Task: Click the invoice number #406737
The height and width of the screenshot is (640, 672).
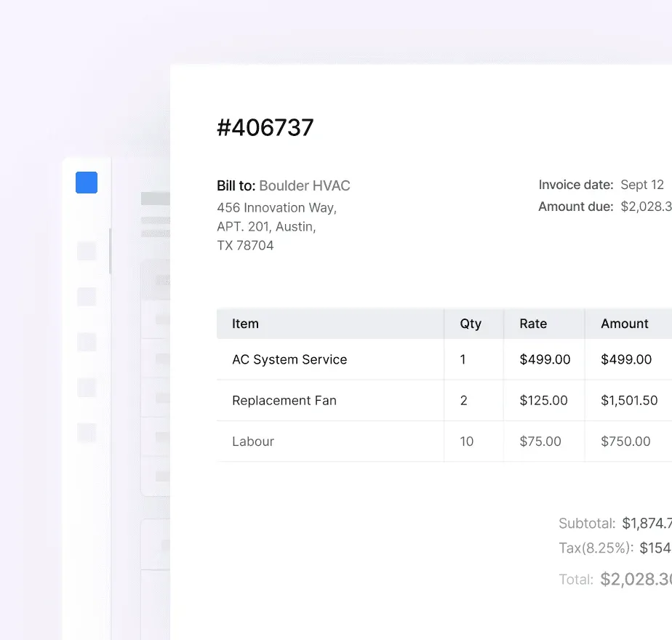Action: [x=265, y=127]
